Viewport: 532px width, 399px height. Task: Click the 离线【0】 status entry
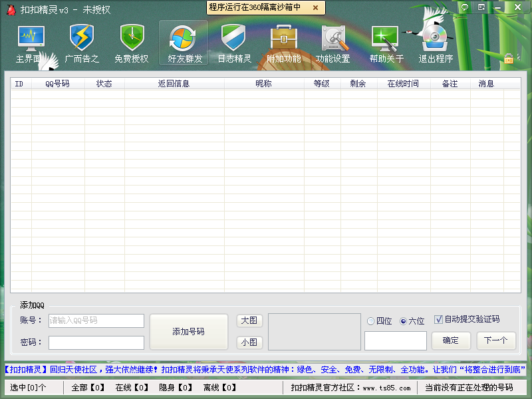[219, 388]
